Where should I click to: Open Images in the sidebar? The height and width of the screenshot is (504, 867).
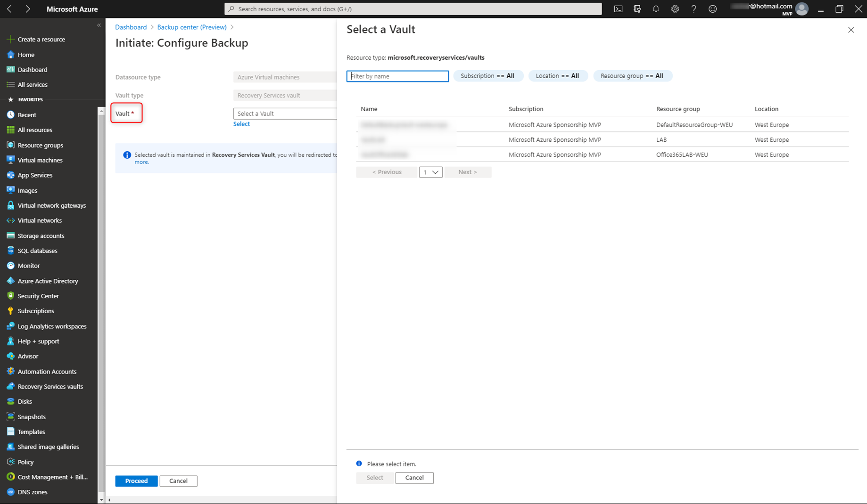(x=27, y=190)
